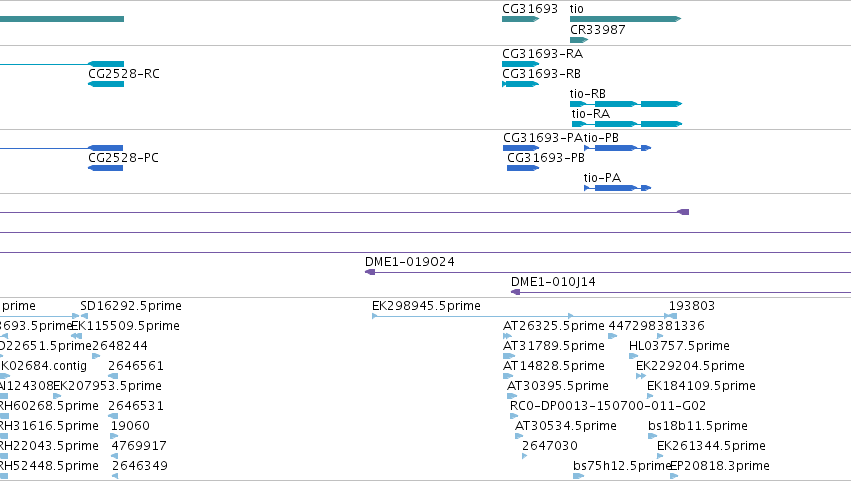Click EST label EK261344.5prime
This screenshot has height=481, width=851.
pos(712,446)
